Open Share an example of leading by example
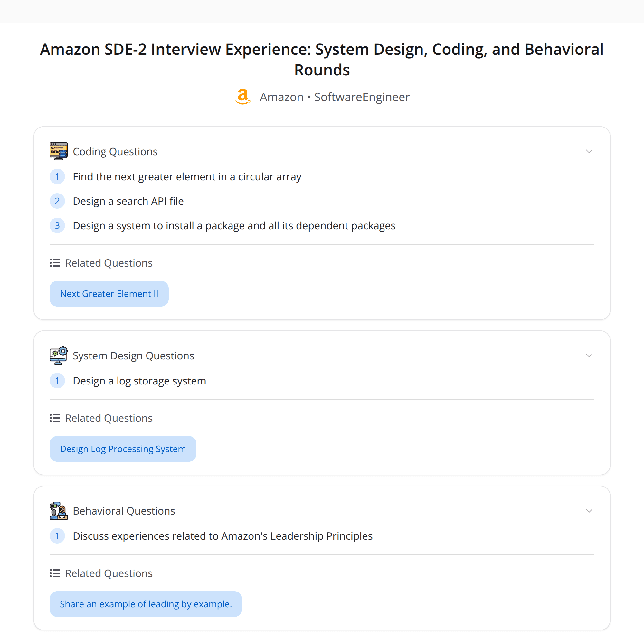Viewport: 644px width, 644px height. pos(146,604)
